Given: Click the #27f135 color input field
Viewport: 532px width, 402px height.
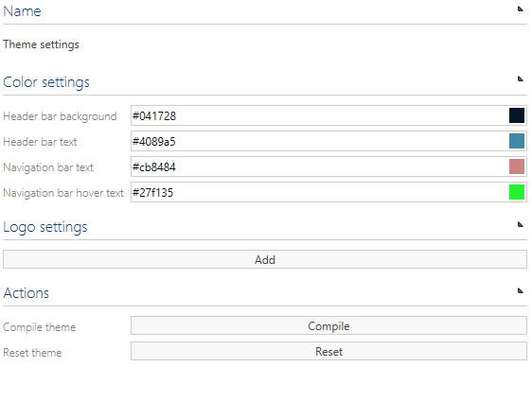Looking at the screenshot, I should click(319, 192).
